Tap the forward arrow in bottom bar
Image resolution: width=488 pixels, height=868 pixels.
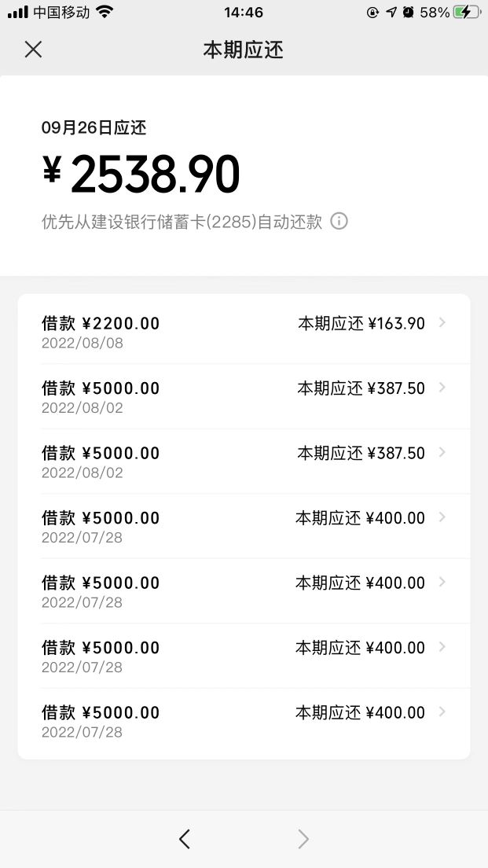pyautogui.click(x=303, y=840)
